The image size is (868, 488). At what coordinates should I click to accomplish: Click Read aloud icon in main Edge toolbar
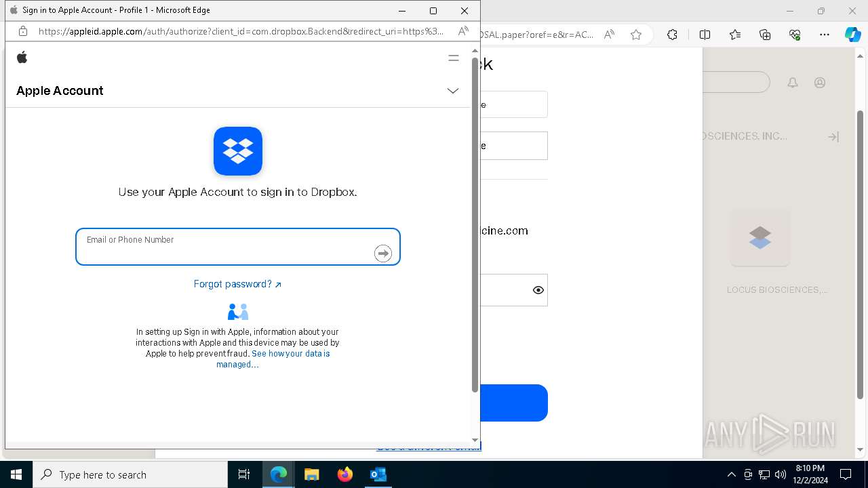click(x=609, y=35)
